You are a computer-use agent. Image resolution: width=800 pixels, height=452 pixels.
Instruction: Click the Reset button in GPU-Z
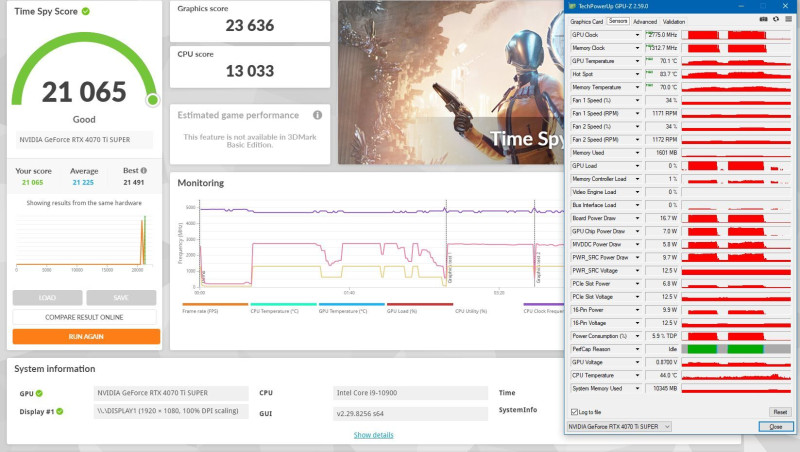pos(780,412)
